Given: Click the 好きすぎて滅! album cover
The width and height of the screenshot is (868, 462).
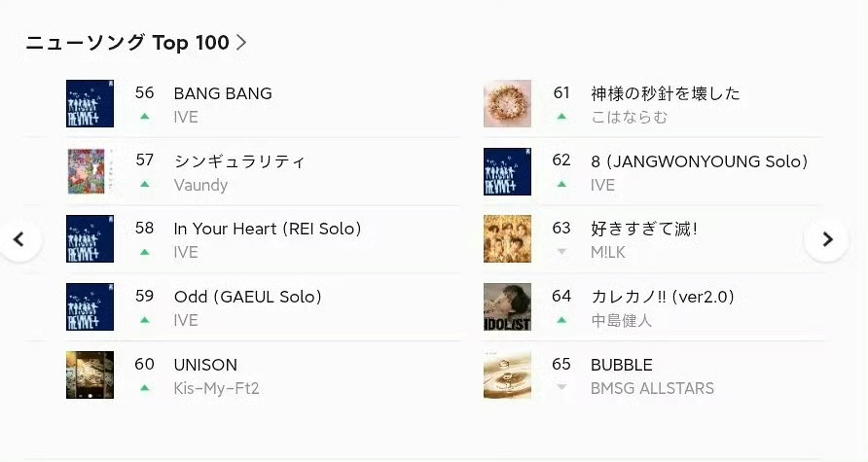Looking at the screenshot, I should coord(507,239).
